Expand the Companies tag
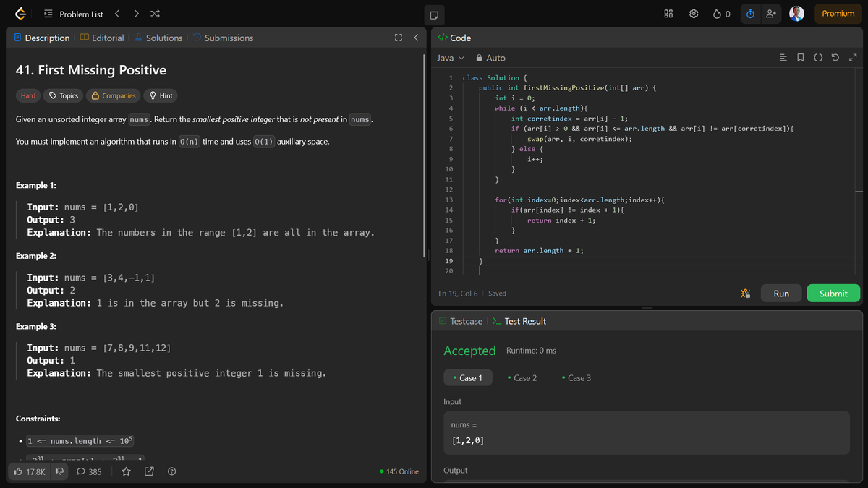Image resolution: width=868 pixels, height=488 pixels. (114, 95)
